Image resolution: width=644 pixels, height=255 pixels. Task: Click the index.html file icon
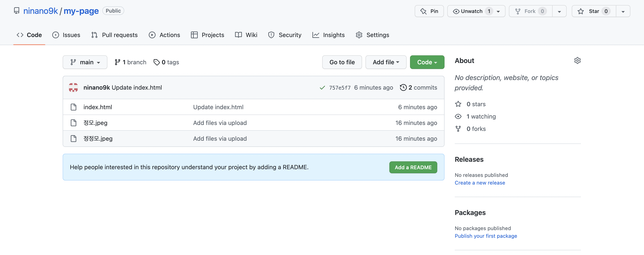click(74, 107)
